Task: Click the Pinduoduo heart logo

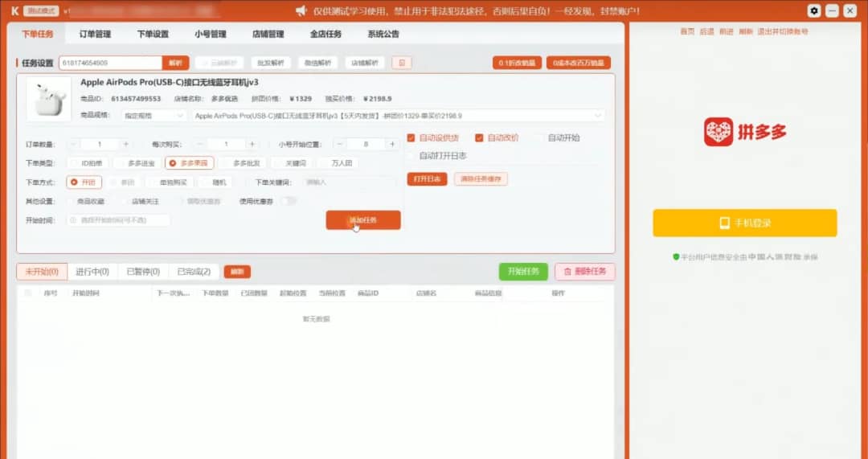Action: click(719, 132)
